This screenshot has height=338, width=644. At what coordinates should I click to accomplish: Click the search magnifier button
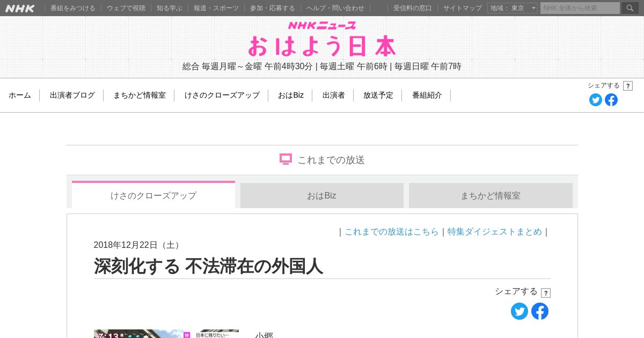coord(630,8)
